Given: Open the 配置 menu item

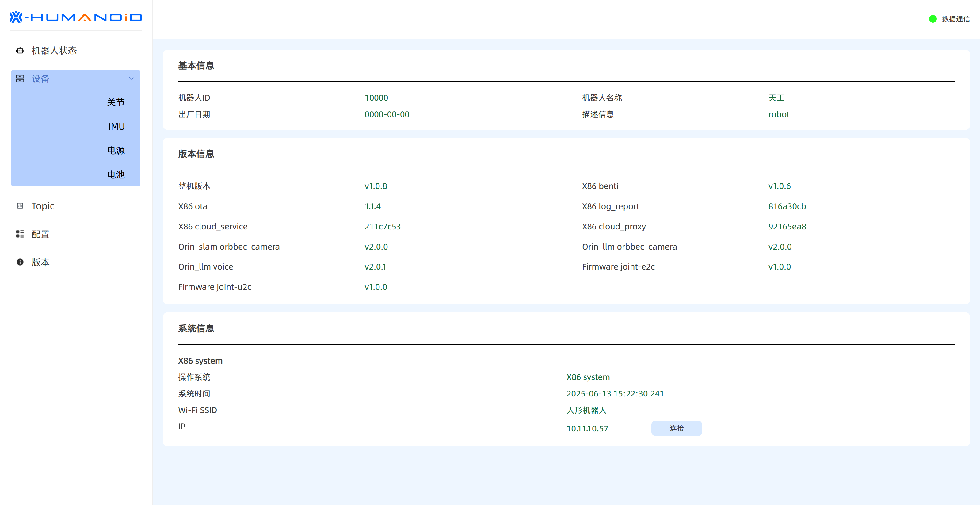Looking at the screenshot, I should pyautogui.click(x=40, y=234).
